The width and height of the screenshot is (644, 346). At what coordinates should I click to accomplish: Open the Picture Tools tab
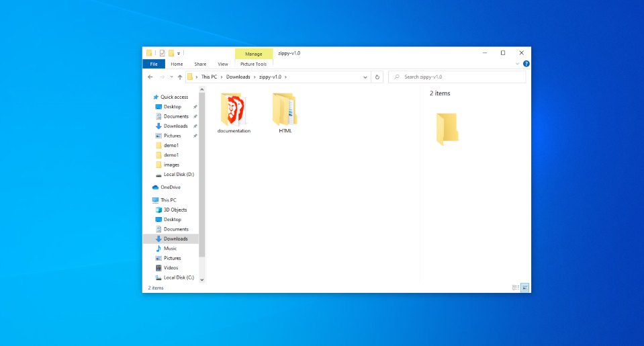[253, 64]
